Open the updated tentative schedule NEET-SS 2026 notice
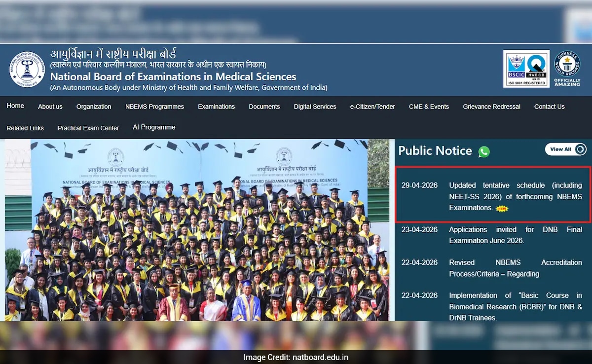 (x=515, y=196)
